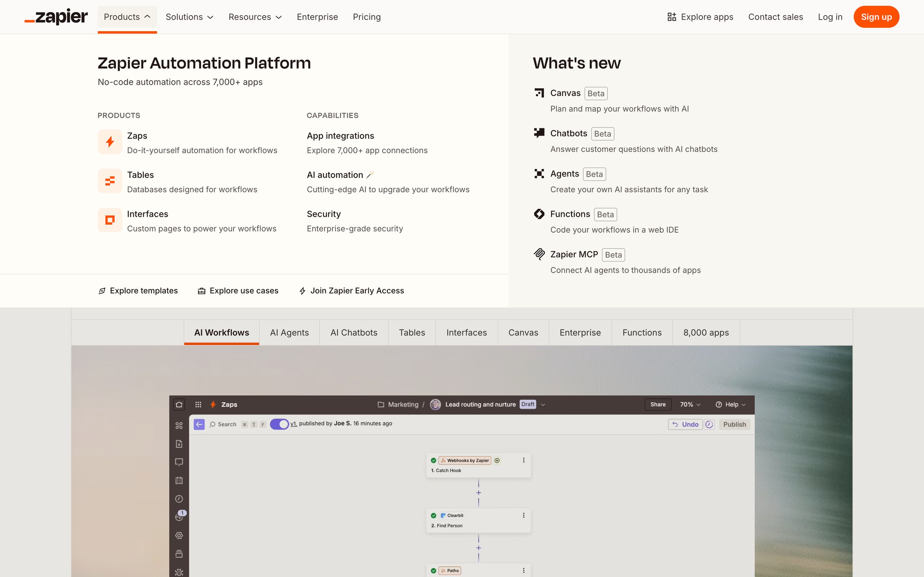Click the Sign up button

coord(876,17)
